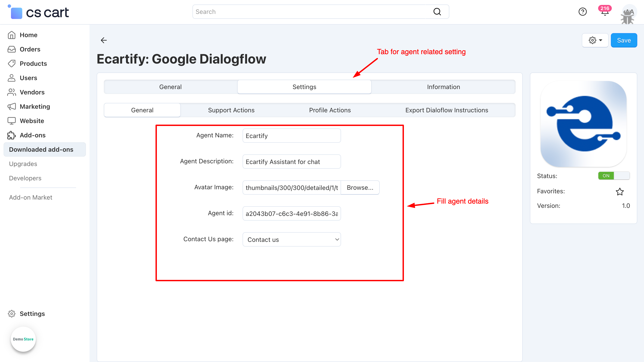Image resolution: width=644 pixels, height=362 pixels.
Task: Click Browse... to choose avatar image
Action: pos(360,187)
